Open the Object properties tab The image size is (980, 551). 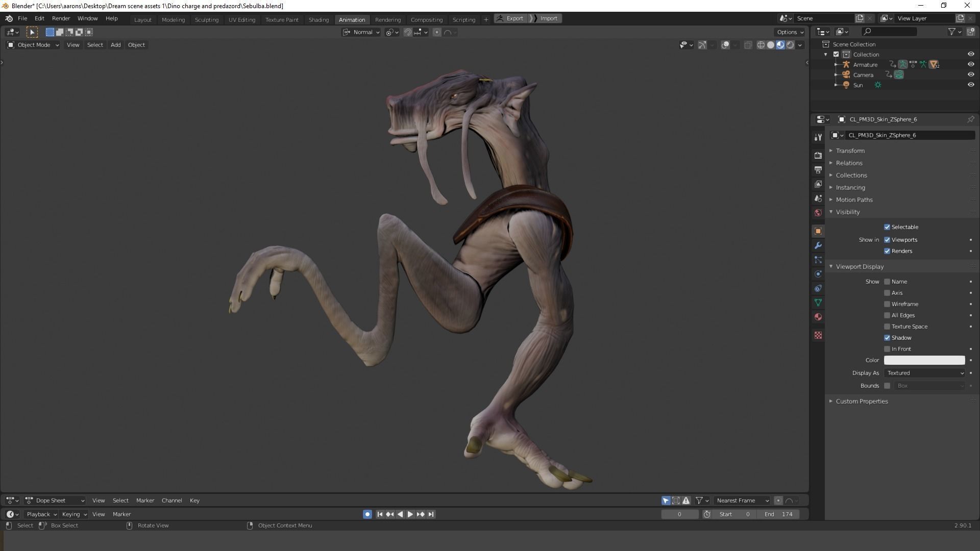pos(818,231)
